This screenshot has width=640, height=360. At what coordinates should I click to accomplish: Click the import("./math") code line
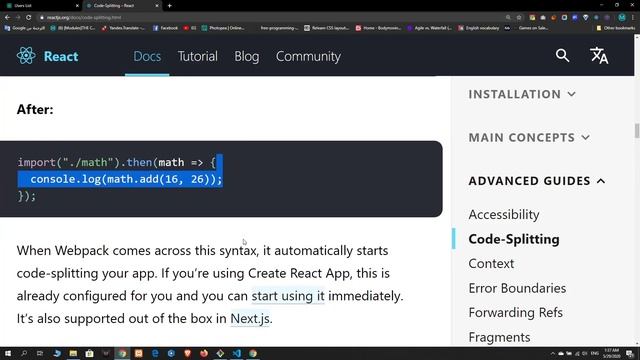tap(116, 162)
